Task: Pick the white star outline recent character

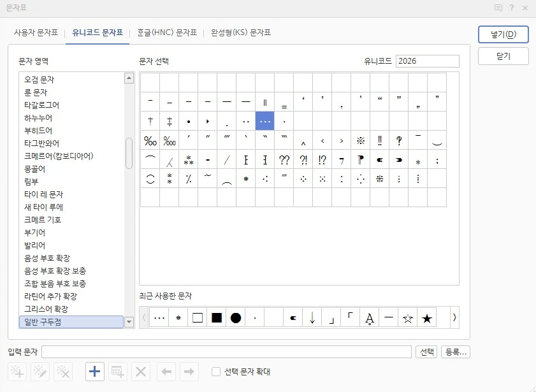Action: click(x=407, y=317)
